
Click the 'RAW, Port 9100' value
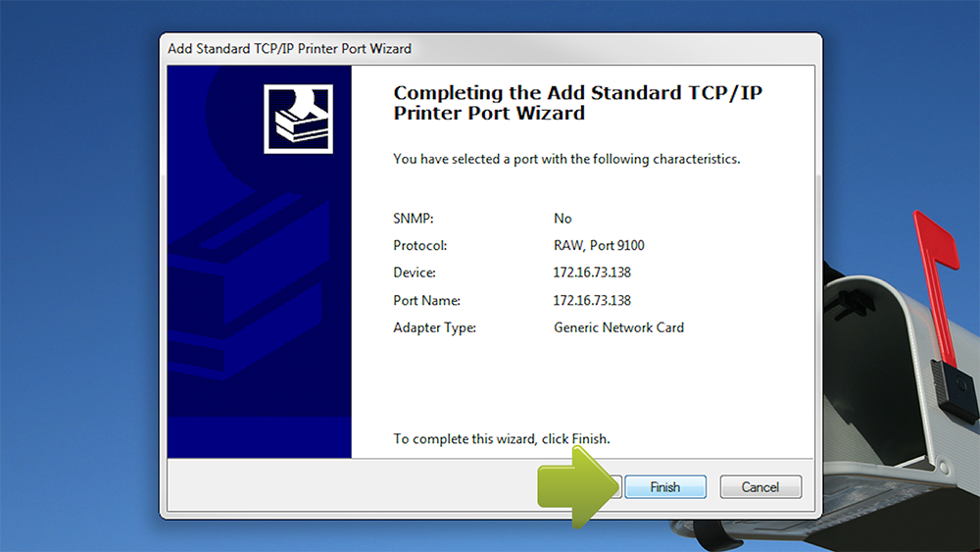[599, 246]
